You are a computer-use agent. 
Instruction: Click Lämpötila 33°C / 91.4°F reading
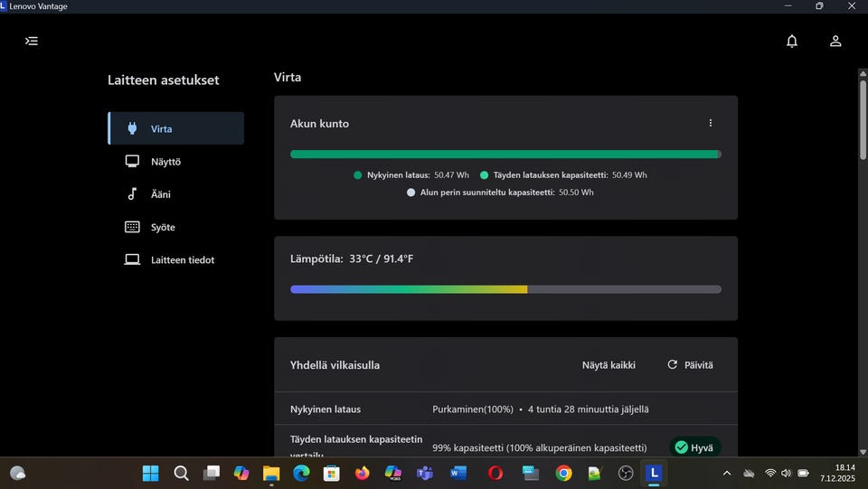[x=352, y=259]
